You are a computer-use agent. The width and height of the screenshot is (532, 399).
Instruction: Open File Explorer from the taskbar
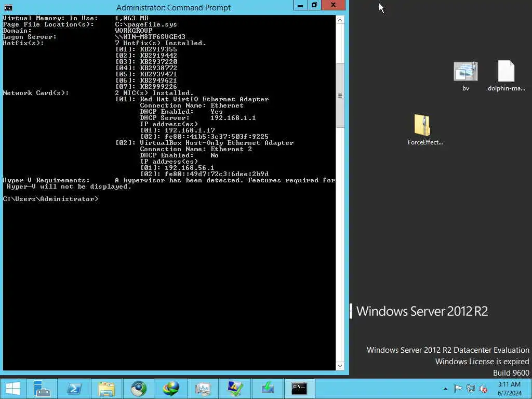coord(106,389)
